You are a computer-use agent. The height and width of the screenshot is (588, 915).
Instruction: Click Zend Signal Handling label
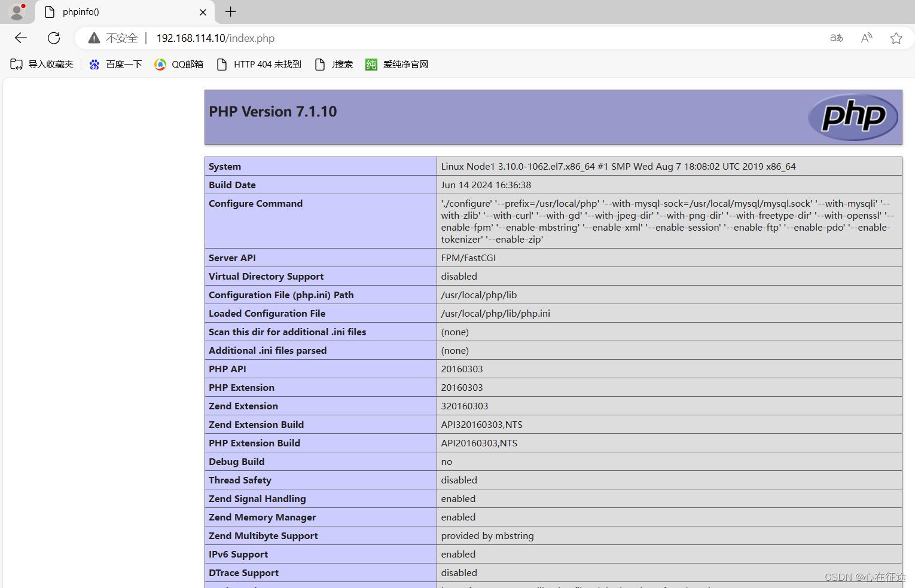(x=257, y=499)
